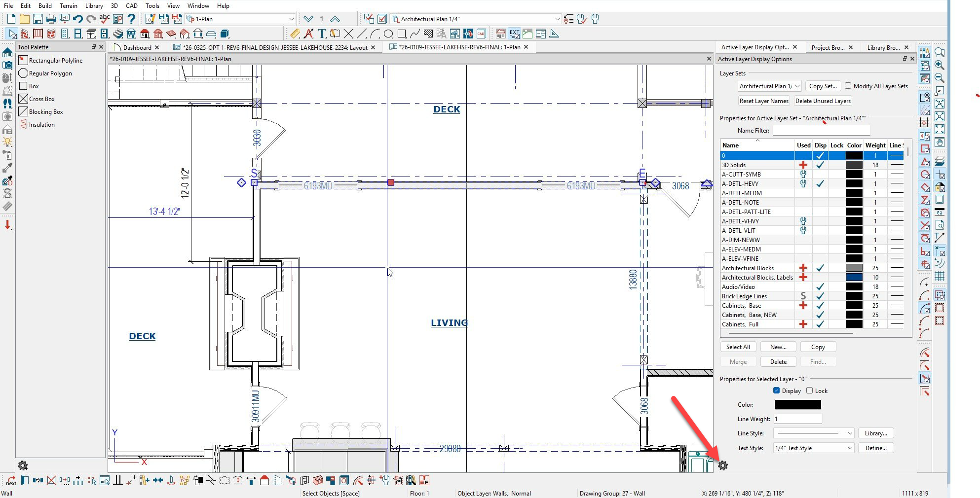The image size is (980, 498).
Task: Open the Text Style dropdown
Action: [813, 448]
